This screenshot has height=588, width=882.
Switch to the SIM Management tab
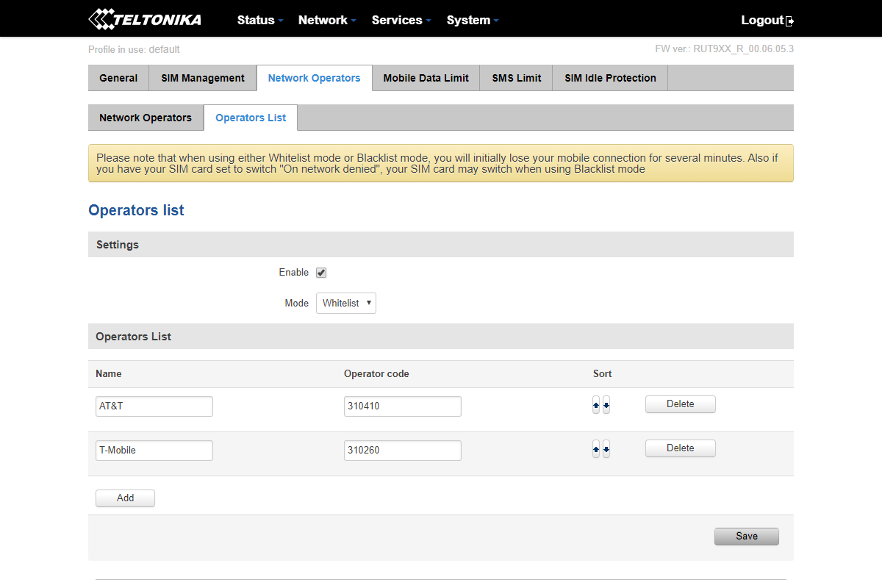point(203,78)
